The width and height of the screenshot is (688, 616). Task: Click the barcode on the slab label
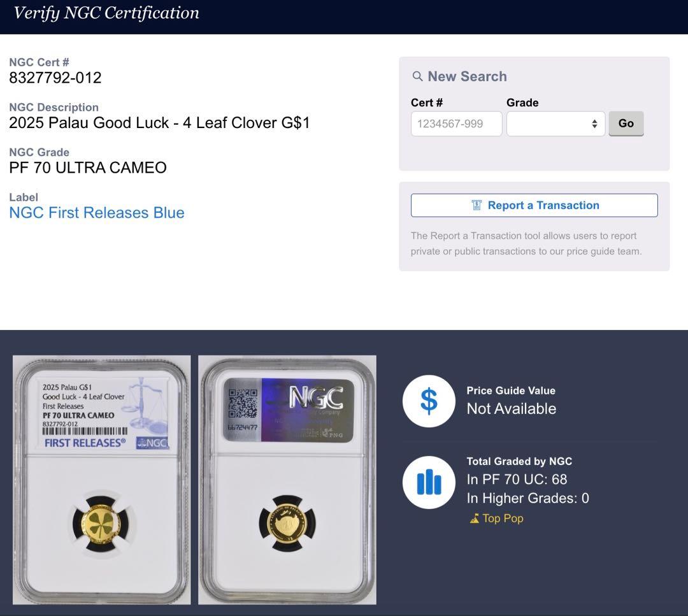point(84,431)
